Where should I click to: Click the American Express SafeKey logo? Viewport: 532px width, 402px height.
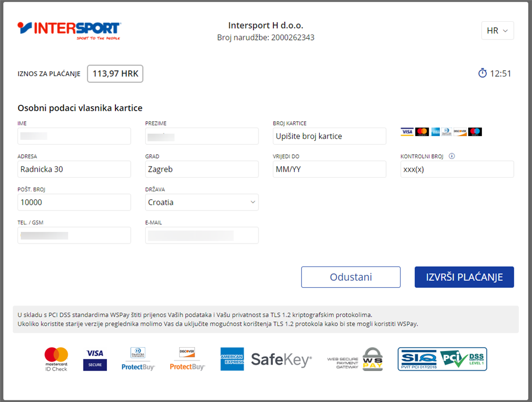pyautogui.click(x=266, y=359)
